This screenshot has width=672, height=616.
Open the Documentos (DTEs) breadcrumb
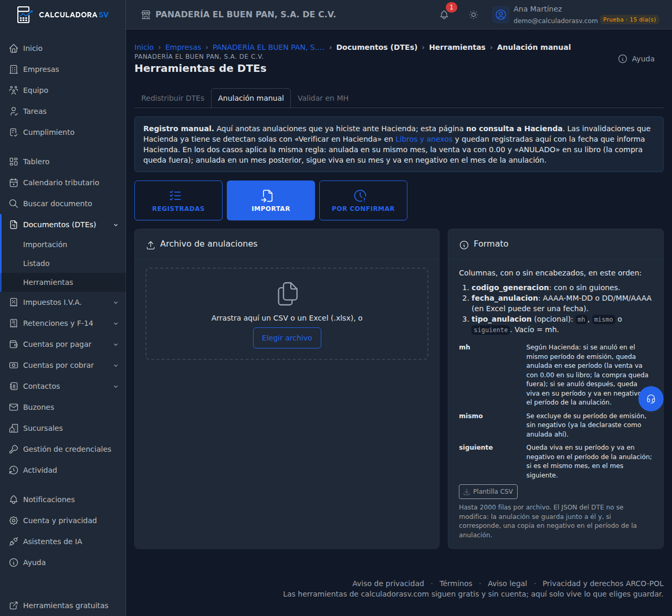(377, 47)
